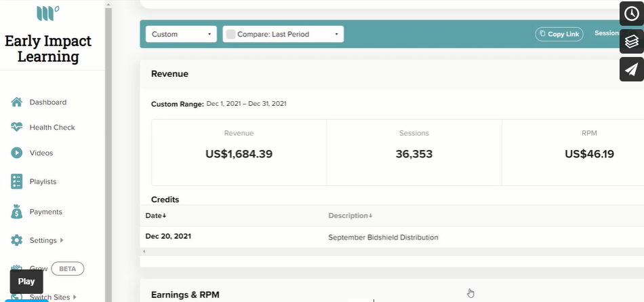Click the Copy Link button
The width and height of the screenshot is (644, 302).
(559, 34)
